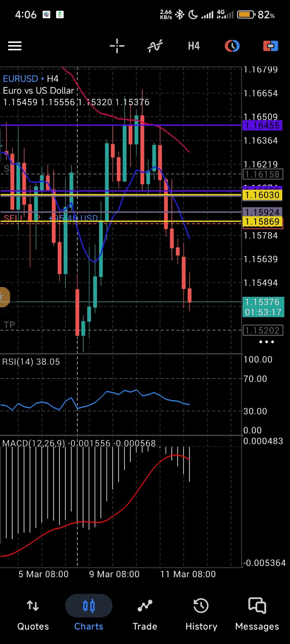
Task: Go to the Trade tab
Action: pos(145,614)
